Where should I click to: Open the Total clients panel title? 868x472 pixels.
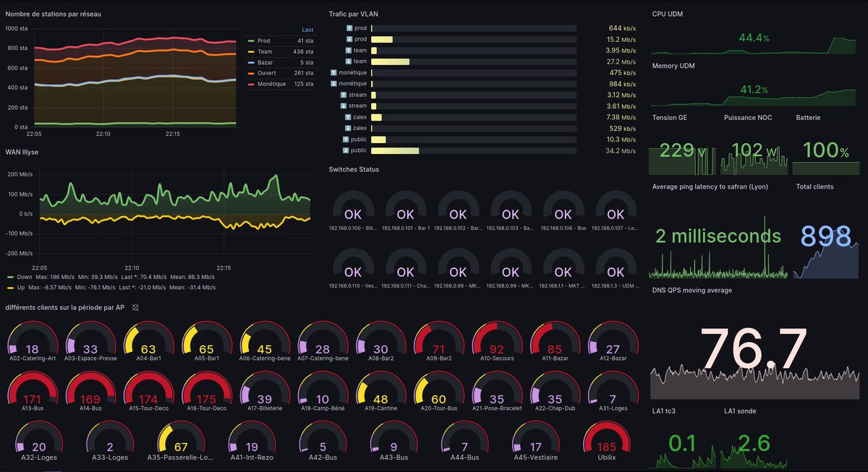[815, 186]
